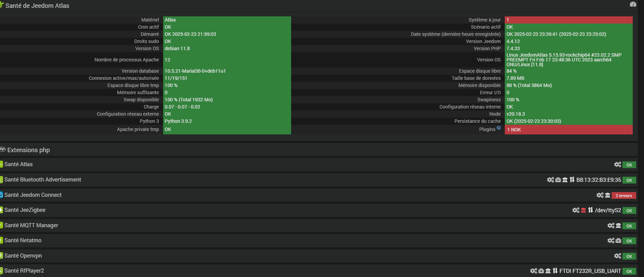Click the OK badge on Santé Openvpn row

tap(629, 256)
